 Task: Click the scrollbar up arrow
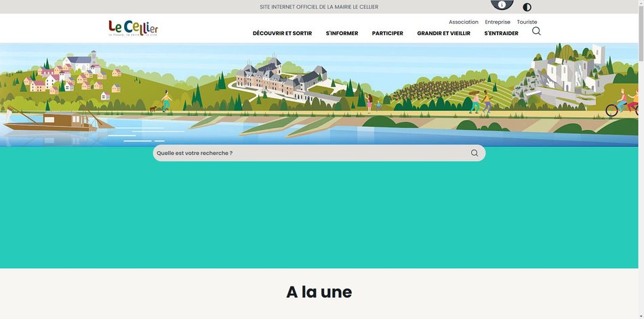coord(641,3)
